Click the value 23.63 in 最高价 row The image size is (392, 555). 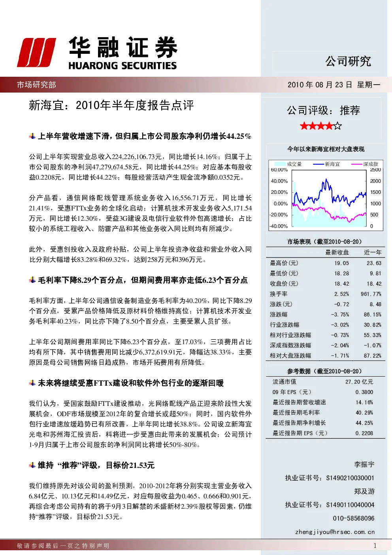[374, 263]
